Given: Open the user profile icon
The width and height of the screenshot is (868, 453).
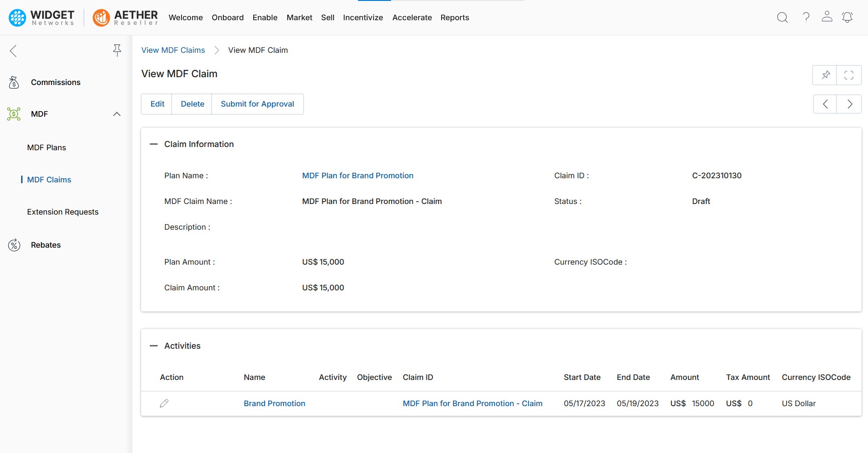Looking at the screenshot, I should (x=827, y=17).
